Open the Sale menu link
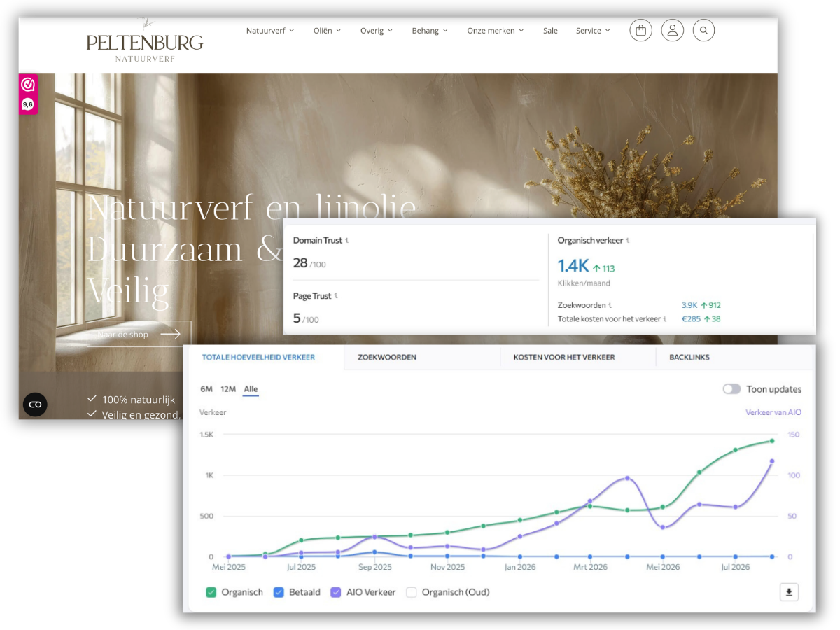This screenshot has height=630, width=840. (x=550, y=31)
